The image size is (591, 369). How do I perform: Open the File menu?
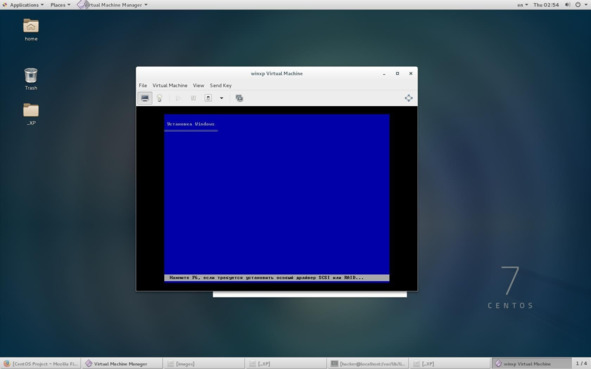click(143, 86)
